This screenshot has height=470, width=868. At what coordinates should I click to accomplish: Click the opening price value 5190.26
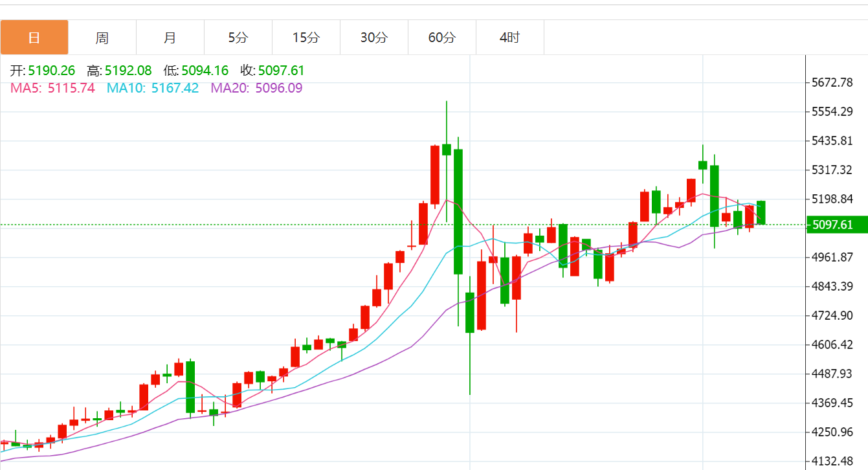[x=52, y=71]
